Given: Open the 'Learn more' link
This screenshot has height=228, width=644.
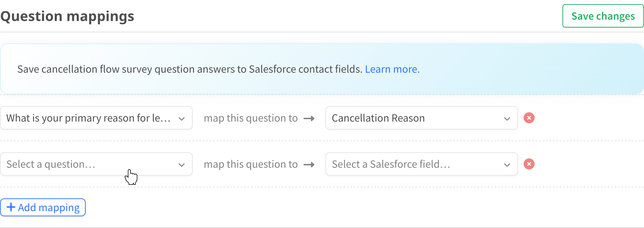Looking at the screenshot, I should [x=392, y=69].
